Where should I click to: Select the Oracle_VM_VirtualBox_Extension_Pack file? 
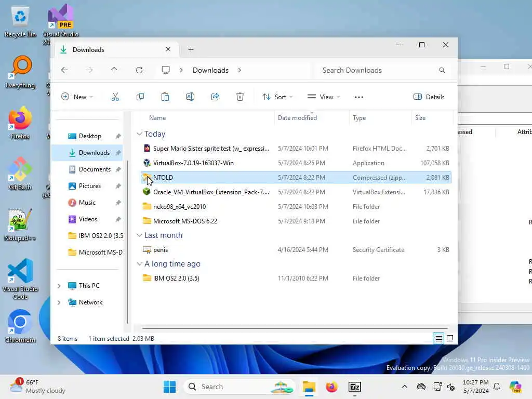[296, 192]
